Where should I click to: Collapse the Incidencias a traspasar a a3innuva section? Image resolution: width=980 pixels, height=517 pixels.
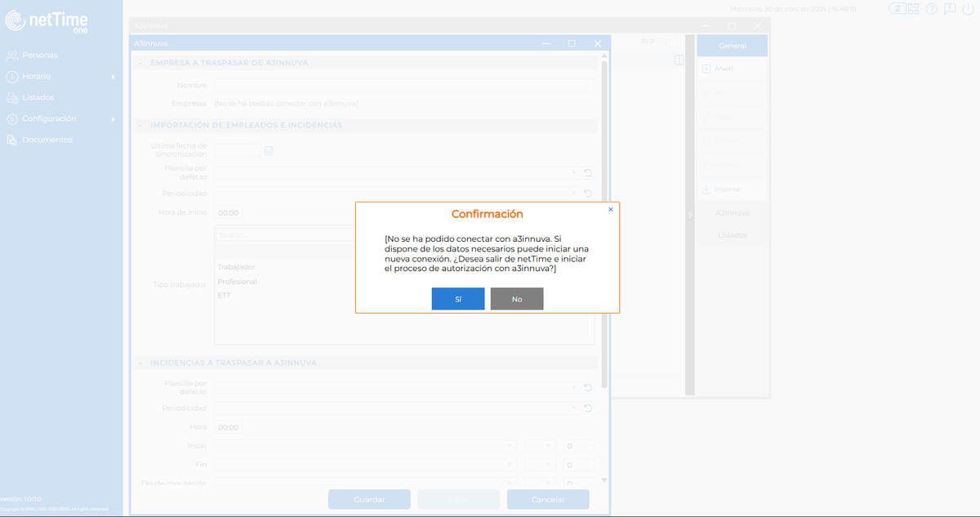[139, 363]
